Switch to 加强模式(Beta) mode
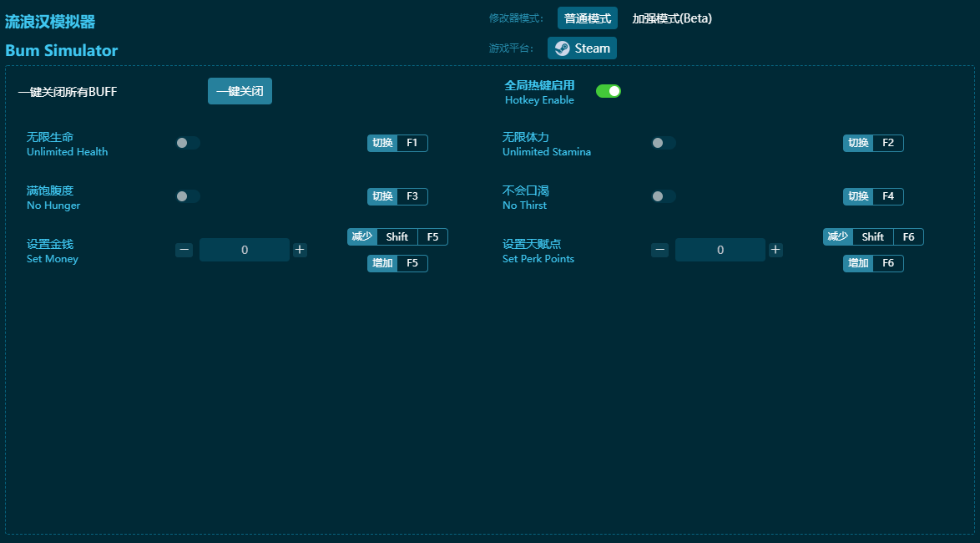980x543 pixels. (672, 18)
